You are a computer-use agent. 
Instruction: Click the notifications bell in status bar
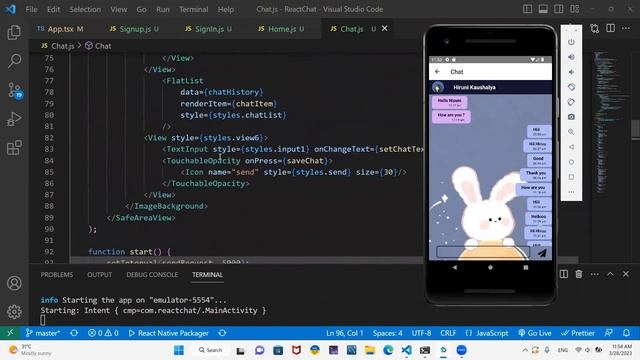click(x=626, y=333)
